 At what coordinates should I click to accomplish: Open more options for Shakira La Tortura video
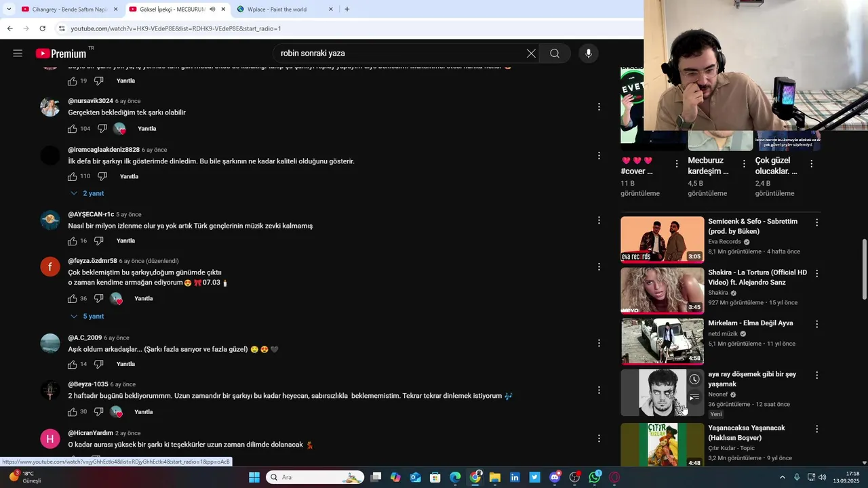816,273
